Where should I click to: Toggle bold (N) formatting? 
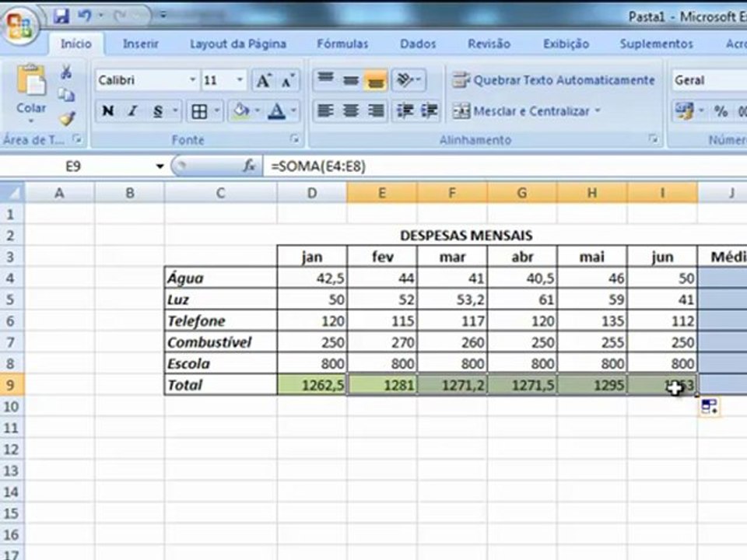[107, 111]
